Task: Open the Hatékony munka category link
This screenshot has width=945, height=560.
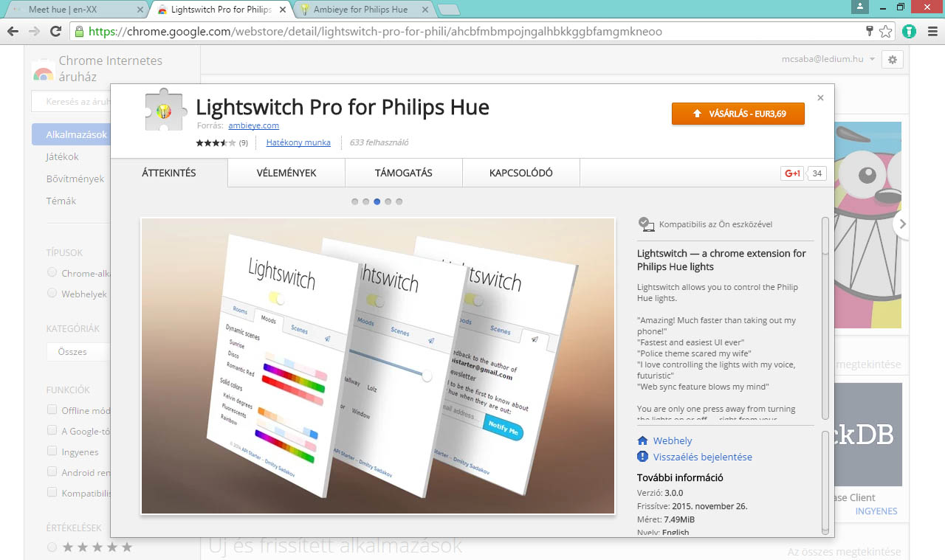Action: coord(298,142)
